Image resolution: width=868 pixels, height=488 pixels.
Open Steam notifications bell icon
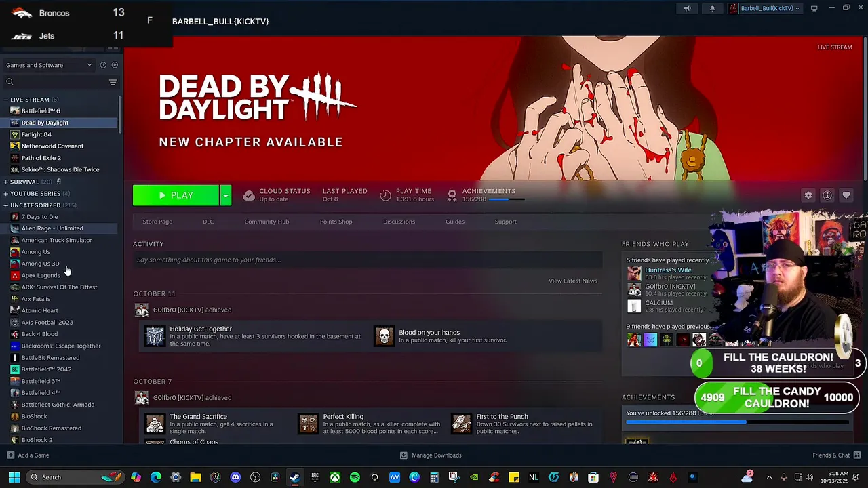pos(712,8)
